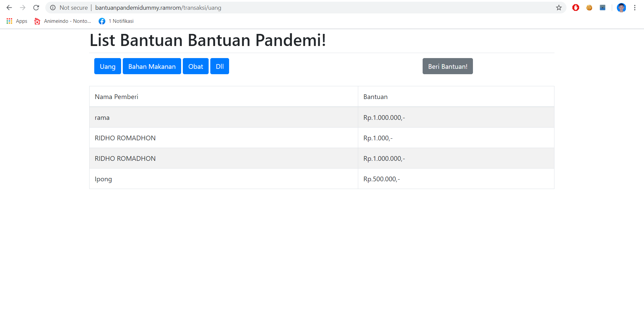Screen dimensions: 644x331
Task: Open the Chrome three-dot menu
Action: 635,7
